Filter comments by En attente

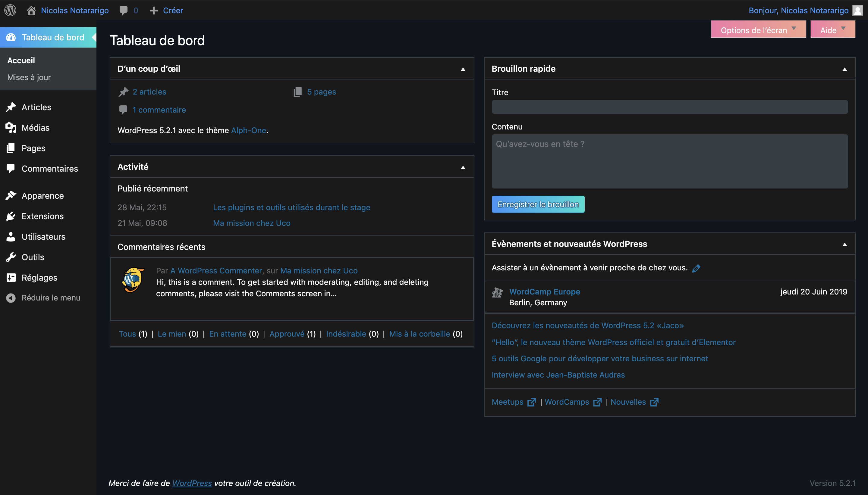[228, 334]
